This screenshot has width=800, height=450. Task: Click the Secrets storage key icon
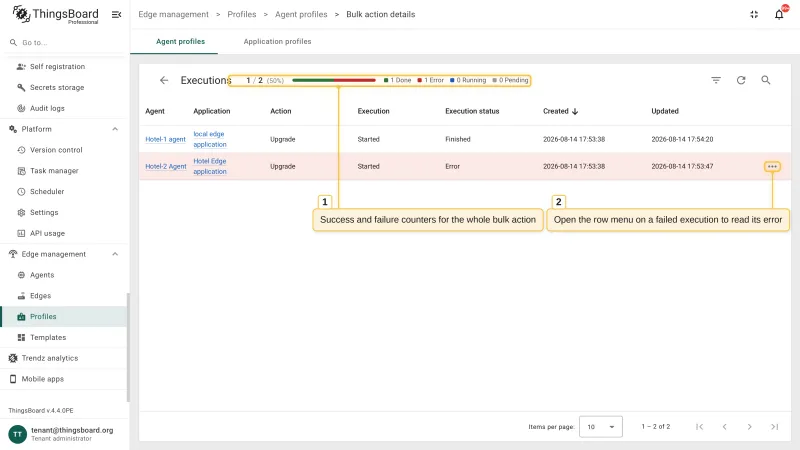tap(21, 88)
